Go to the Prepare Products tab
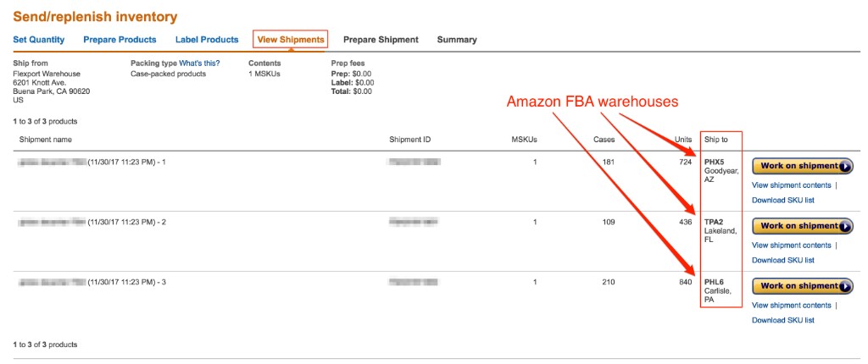868x364 pixels. (120, 40)
